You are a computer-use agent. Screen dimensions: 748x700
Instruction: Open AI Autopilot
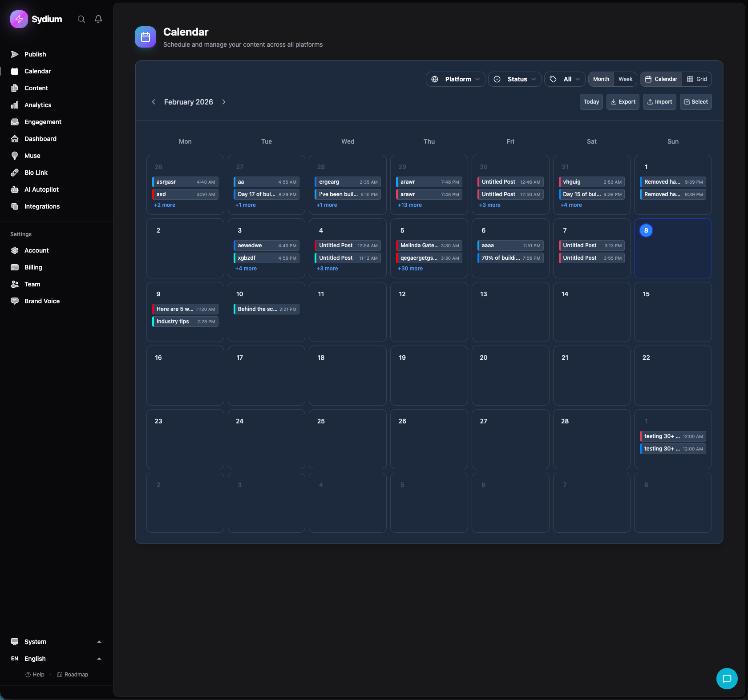coord(41,189)
